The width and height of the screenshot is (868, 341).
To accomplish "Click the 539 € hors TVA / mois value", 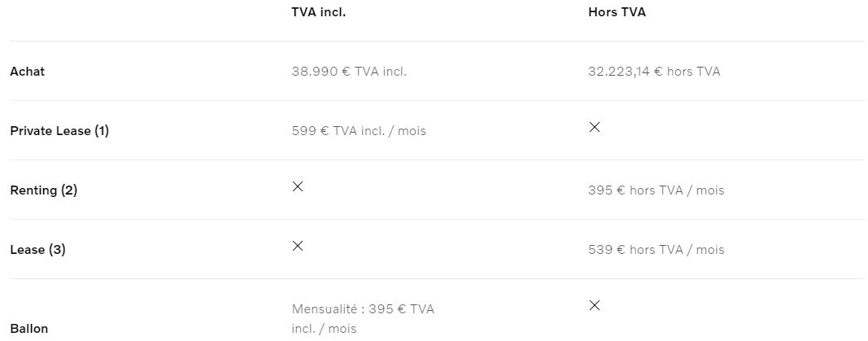I will [x=656, y=250].
